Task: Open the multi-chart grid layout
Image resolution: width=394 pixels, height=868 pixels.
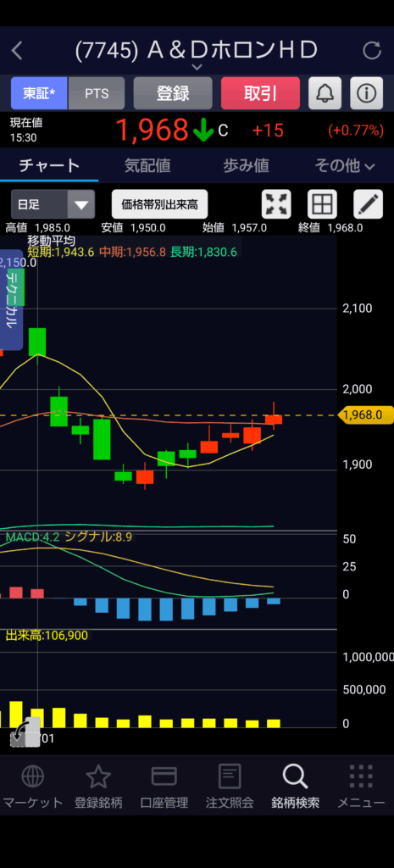Action: 321,204
